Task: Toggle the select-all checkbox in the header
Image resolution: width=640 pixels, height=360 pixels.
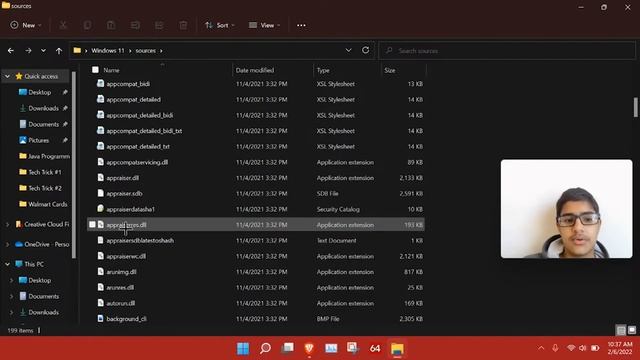Action: click(95, 70)
